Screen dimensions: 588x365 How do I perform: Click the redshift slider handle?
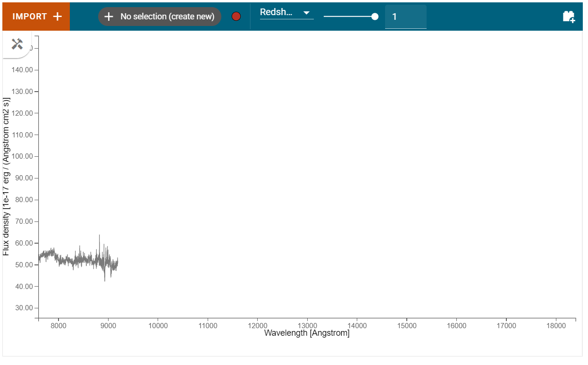click(x=376, y=16)
